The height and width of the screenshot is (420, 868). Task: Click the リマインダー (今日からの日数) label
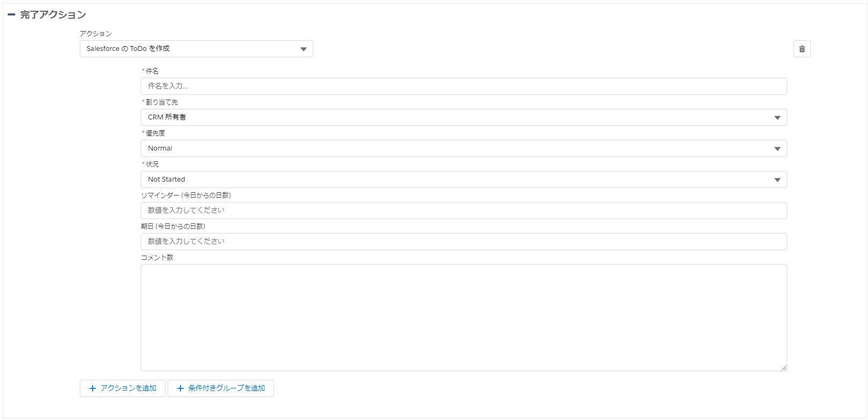[186, 195]
